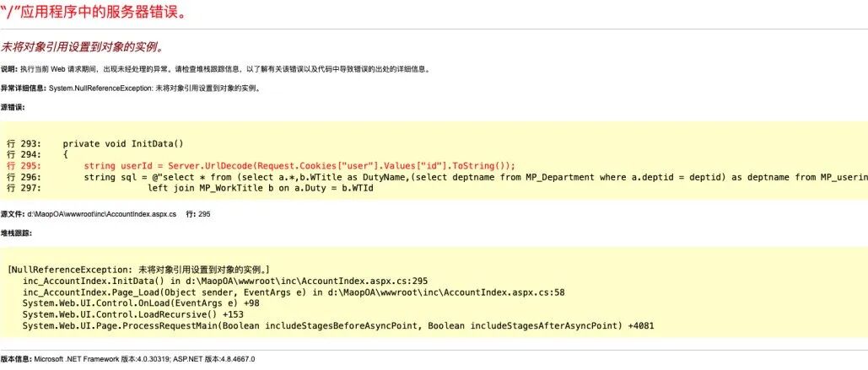Click the 堆栈跟踪 label
This screenshot has width=868, height=370.
(16, 233)
